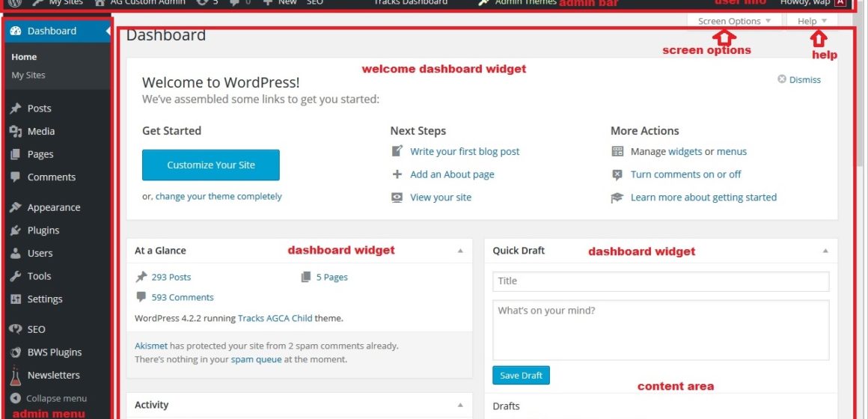The image size is (868, 419).
Task: Click the pencil icon beside Write your first blog post
Action: click(397, 151)
